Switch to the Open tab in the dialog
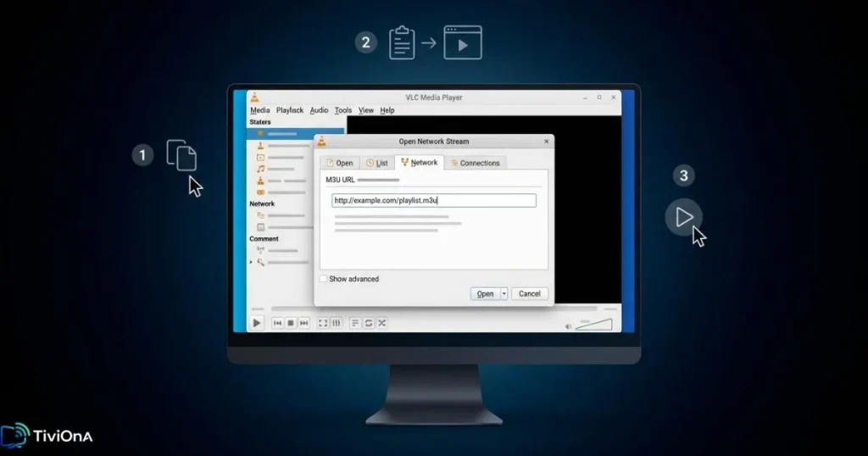The height and width of the screenshot is (456, 868). pos(339,163)
